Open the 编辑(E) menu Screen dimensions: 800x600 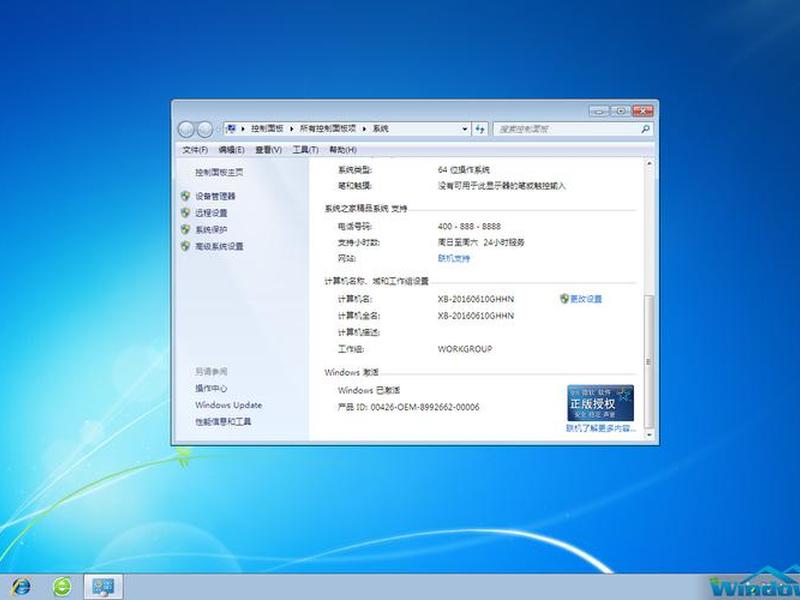231,149
